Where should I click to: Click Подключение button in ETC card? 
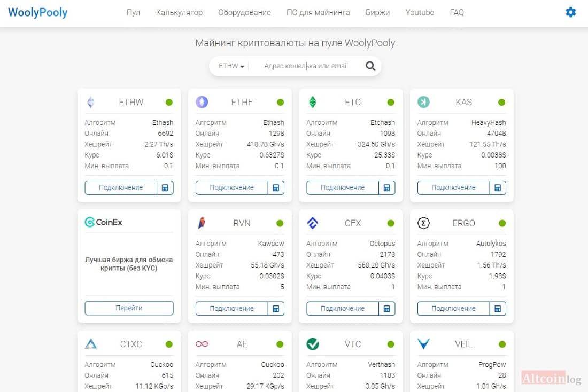(x=342, y=188)
